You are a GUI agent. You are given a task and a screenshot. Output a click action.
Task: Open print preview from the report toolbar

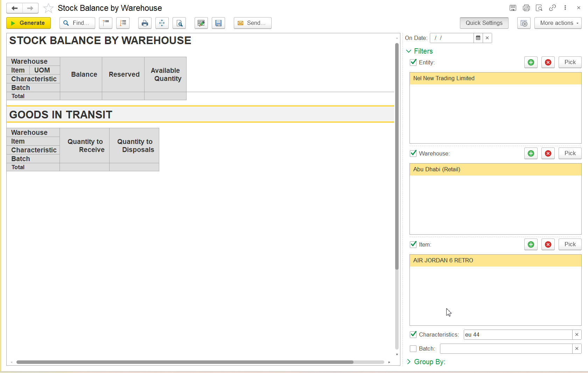(x=179, y=23)
